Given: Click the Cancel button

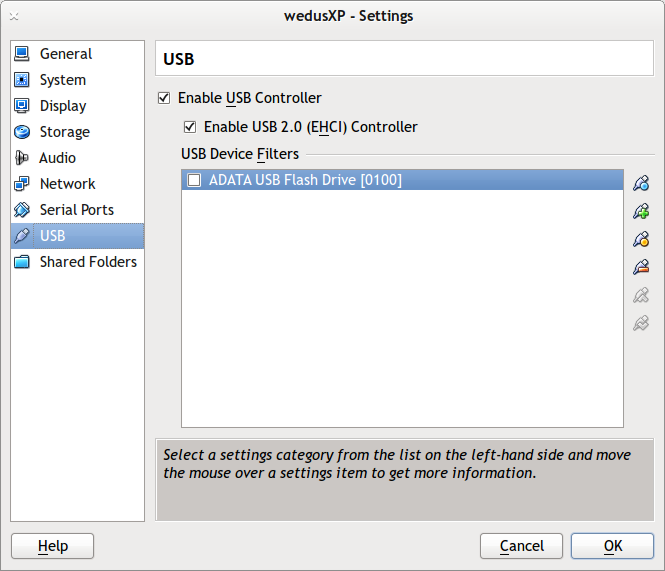Looking at the screenshot, I should [x=521, y=546].
